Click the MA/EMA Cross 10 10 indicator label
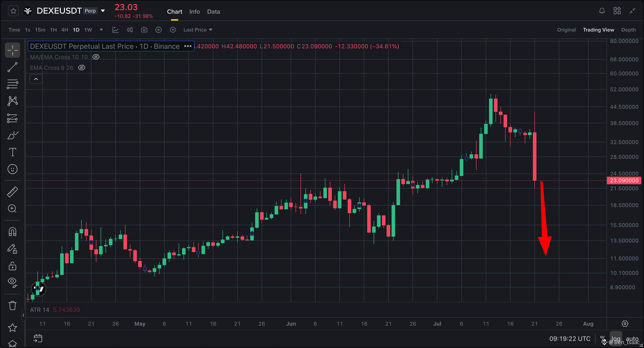The height and width of the screenshot is (348, 644). 59,57
